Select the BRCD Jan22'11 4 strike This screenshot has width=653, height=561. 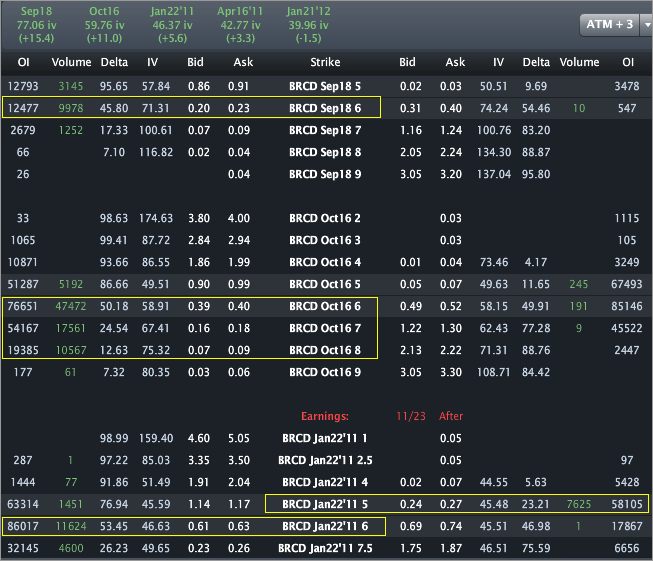point(325,482)
